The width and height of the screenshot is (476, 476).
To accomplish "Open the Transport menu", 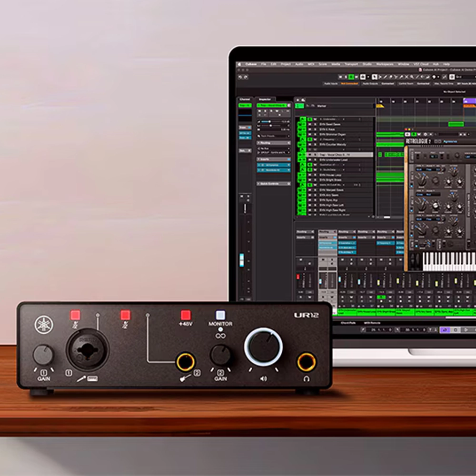I will [351, 64].
